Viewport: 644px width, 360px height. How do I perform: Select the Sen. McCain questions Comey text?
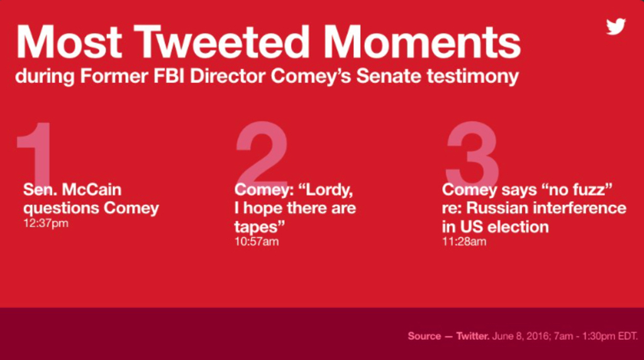(x=91, y=199)
